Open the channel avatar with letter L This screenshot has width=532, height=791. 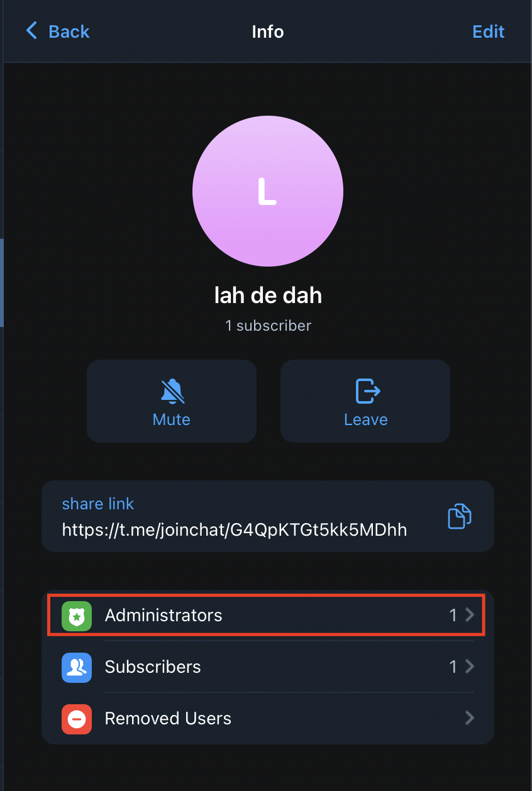pos(268,191)
